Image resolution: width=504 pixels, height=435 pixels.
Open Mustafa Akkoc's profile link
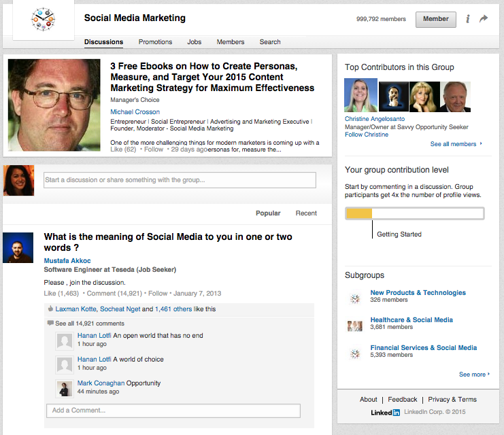pos(67,260)
